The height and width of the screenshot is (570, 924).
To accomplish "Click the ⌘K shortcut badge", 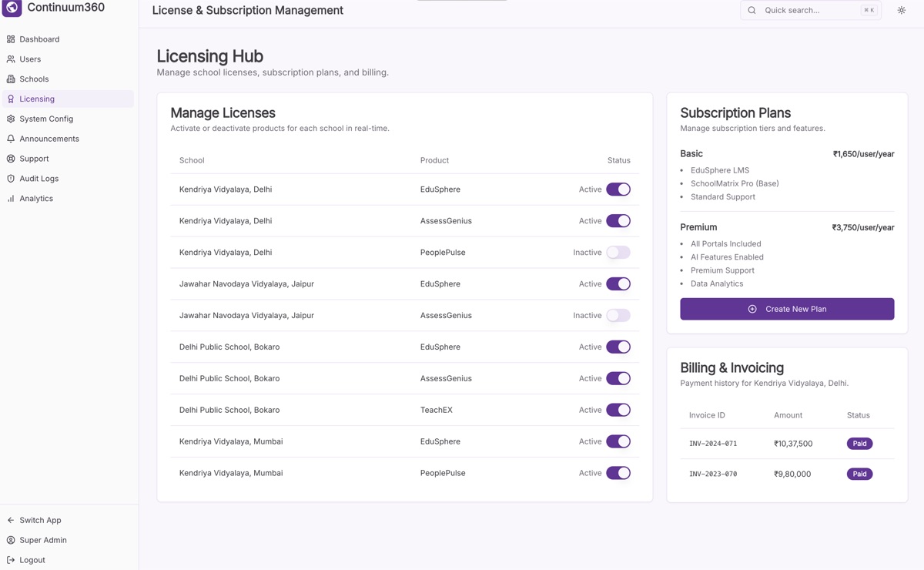I will click(x=869, y=11).
